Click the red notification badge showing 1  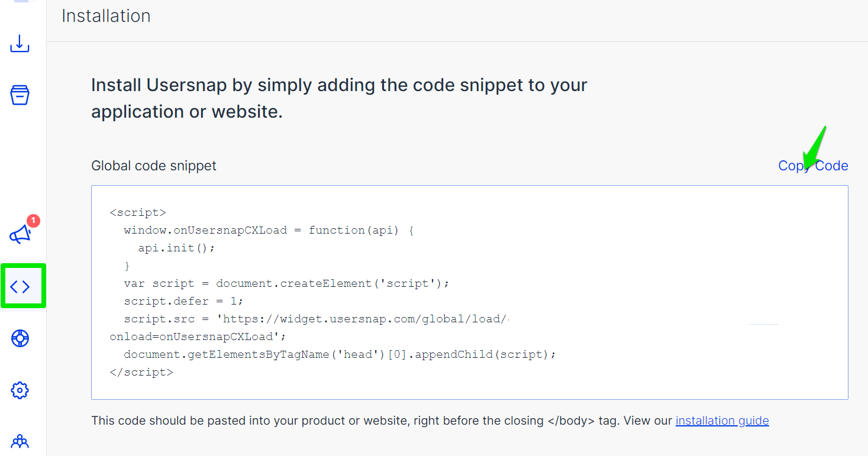(34, 221)
